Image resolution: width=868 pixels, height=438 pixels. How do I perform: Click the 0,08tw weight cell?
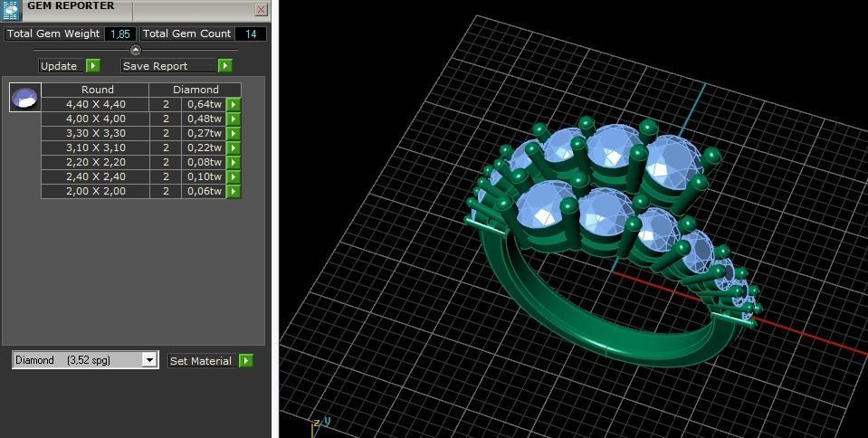click(x=204, y=162)
